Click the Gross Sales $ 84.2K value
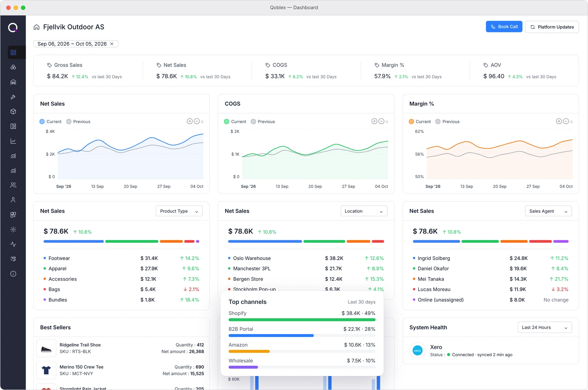The height and width of the screenshot is (390, 588). click(57, 77)
